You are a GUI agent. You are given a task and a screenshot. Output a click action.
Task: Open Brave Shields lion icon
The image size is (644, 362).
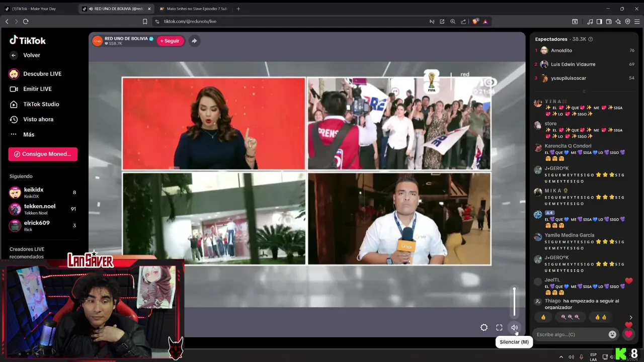click(475, 22)
